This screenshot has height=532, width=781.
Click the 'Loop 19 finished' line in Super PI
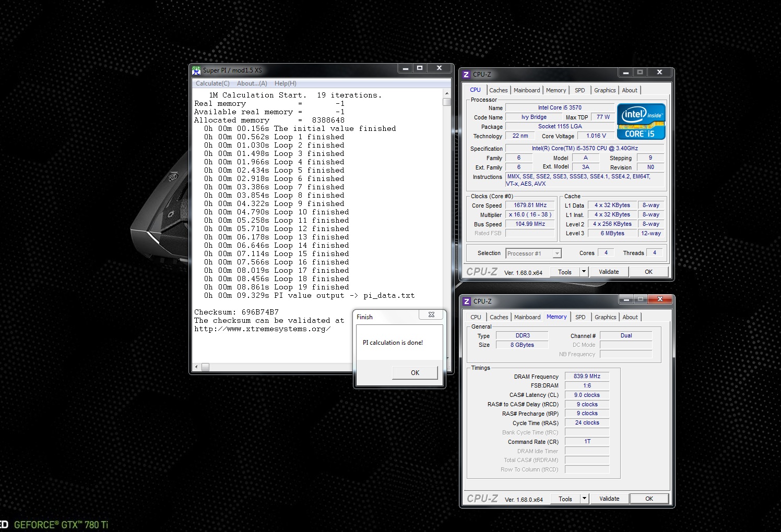(x=277, y=287)
